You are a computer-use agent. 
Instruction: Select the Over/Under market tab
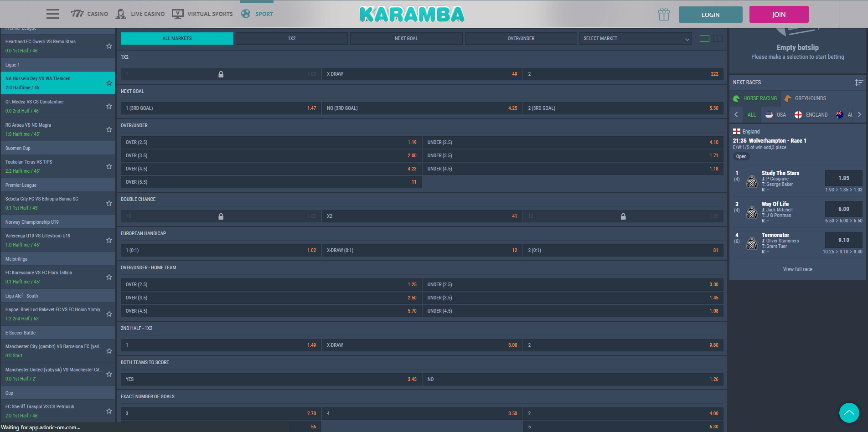pyautogui.click(x=521, y=38)
